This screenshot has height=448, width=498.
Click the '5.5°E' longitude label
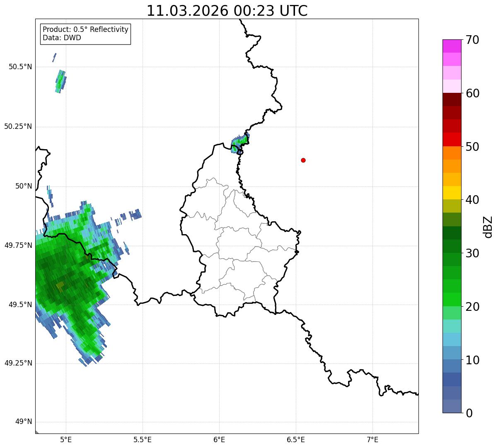[143, 440]
